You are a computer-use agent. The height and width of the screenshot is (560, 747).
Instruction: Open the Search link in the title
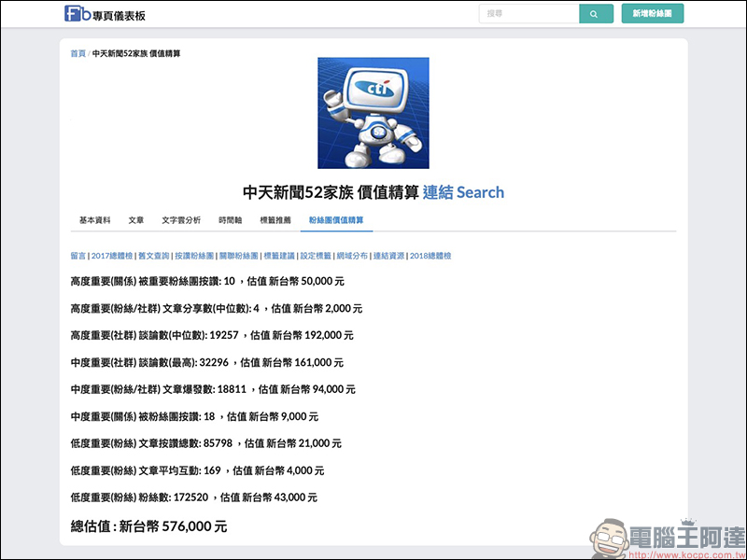coord(480,192)
